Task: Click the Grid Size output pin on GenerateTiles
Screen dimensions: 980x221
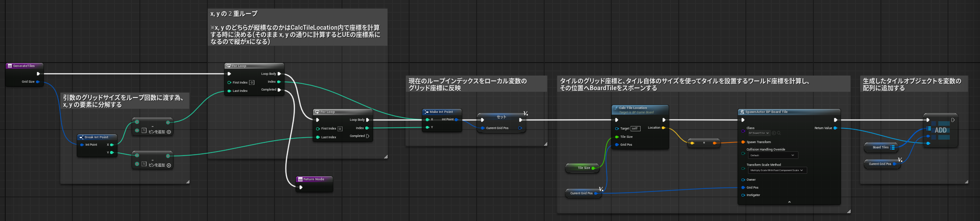Action: pos(38,82)
